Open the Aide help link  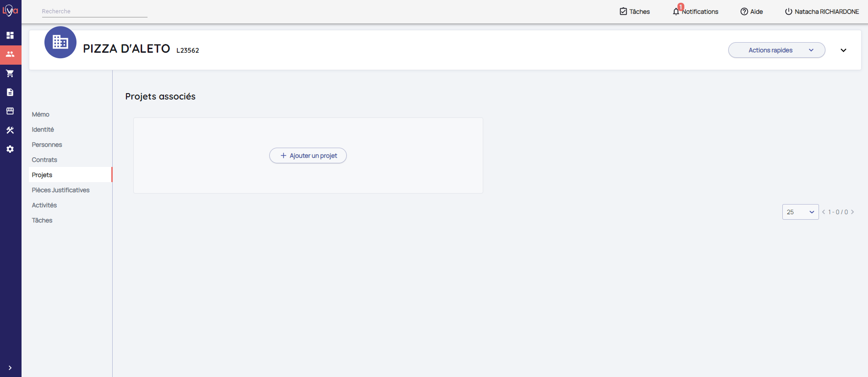click(x=752, y=11)
